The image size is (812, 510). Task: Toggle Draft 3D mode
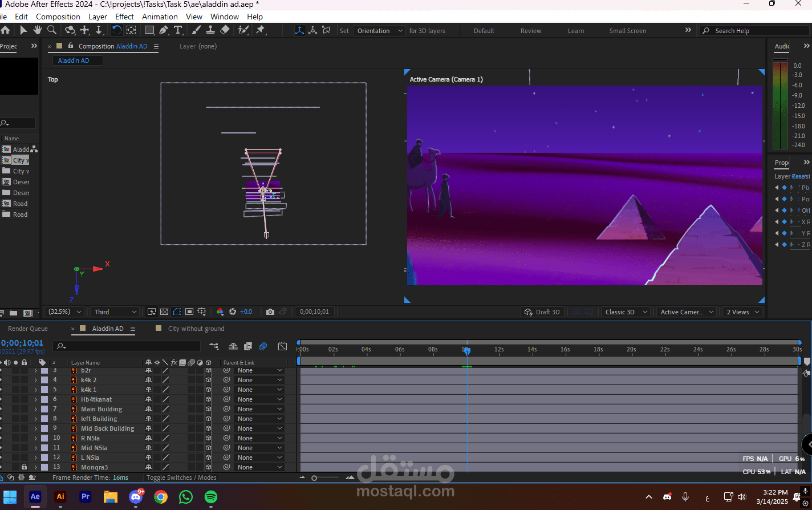[x=542, y=312]
